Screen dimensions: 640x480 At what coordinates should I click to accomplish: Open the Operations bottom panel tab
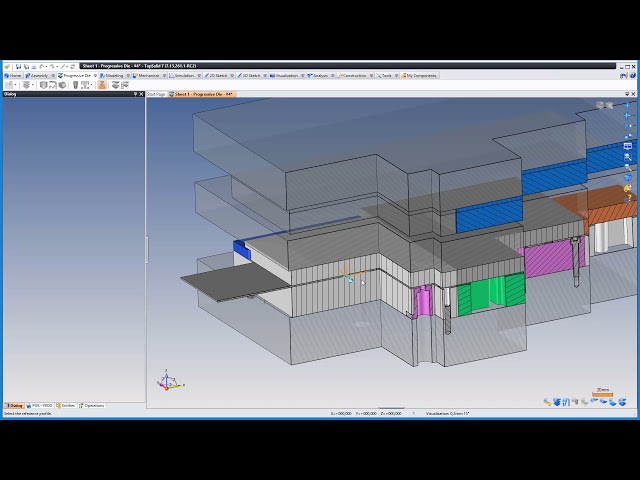coord(92,405)
